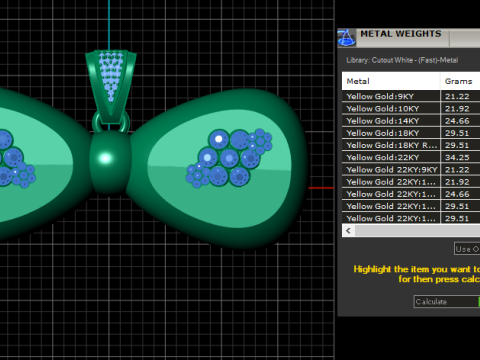Click the pave-set bail of the pendant
Viewport: 480px width, 360px height.
[111, 86]
